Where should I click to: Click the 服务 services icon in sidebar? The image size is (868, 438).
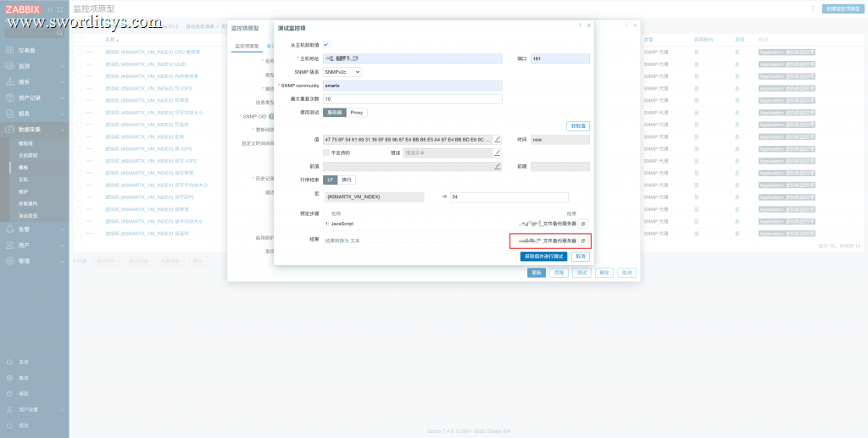(10, 82)
